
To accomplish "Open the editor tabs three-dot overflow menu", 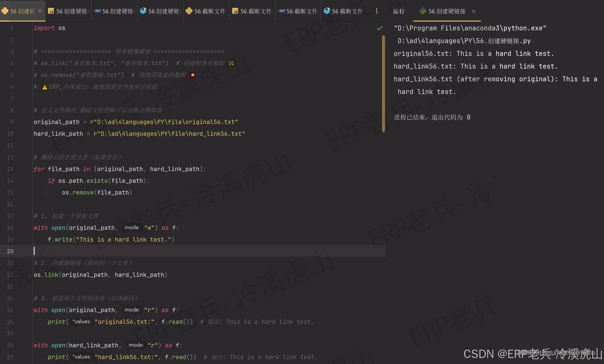I will (377, 11).
